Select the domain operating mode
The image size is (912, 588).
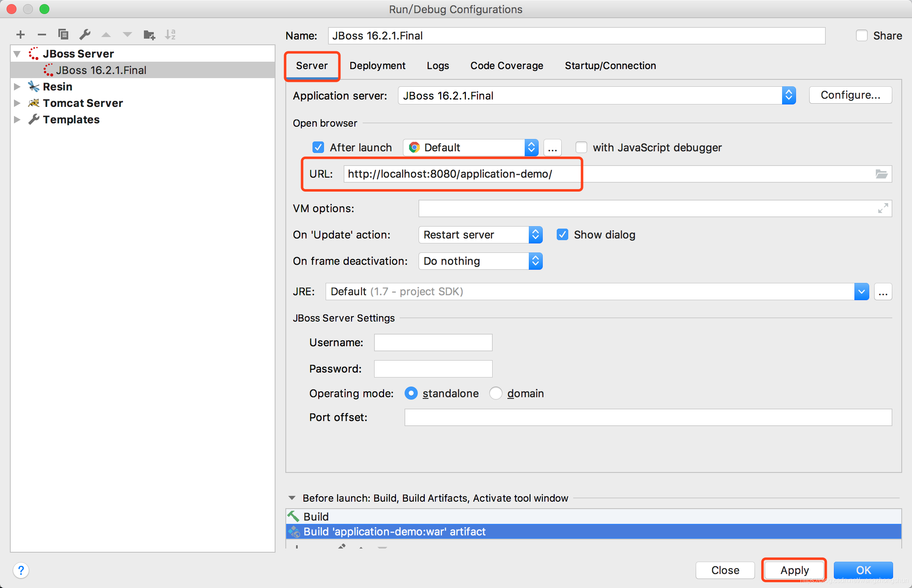pyautogui.click(x=496, y=394)
